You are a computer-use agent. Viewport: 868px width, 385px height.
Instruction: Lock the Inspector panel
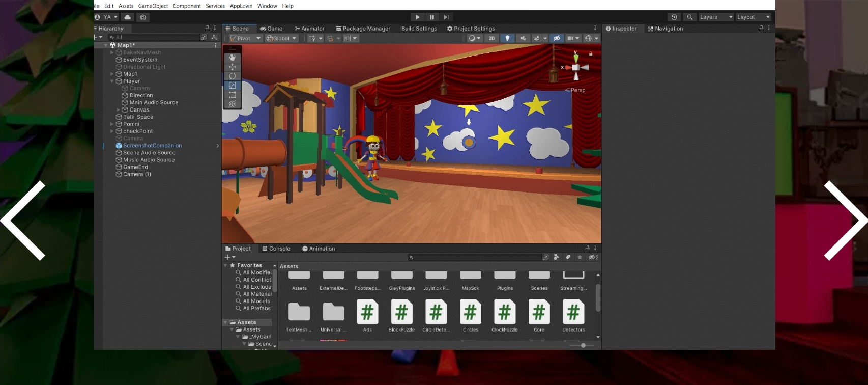[x=761, y=28]
